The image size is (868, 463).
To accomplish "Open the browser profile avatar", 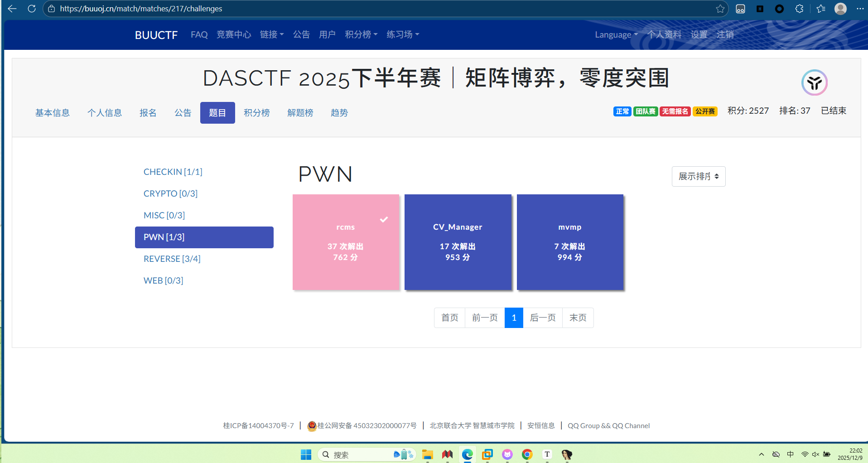I will (840, 9).
